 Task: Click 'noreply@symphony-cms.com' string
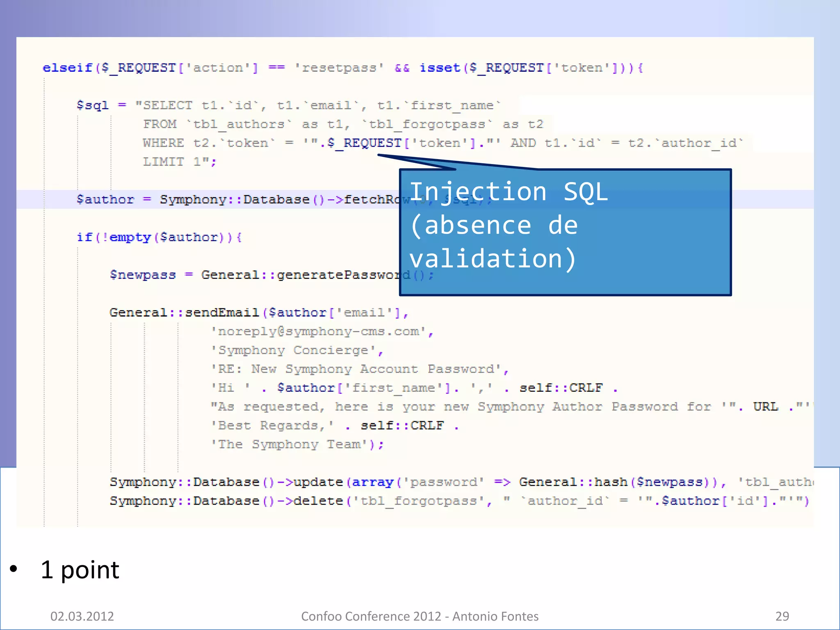point(322,331)
